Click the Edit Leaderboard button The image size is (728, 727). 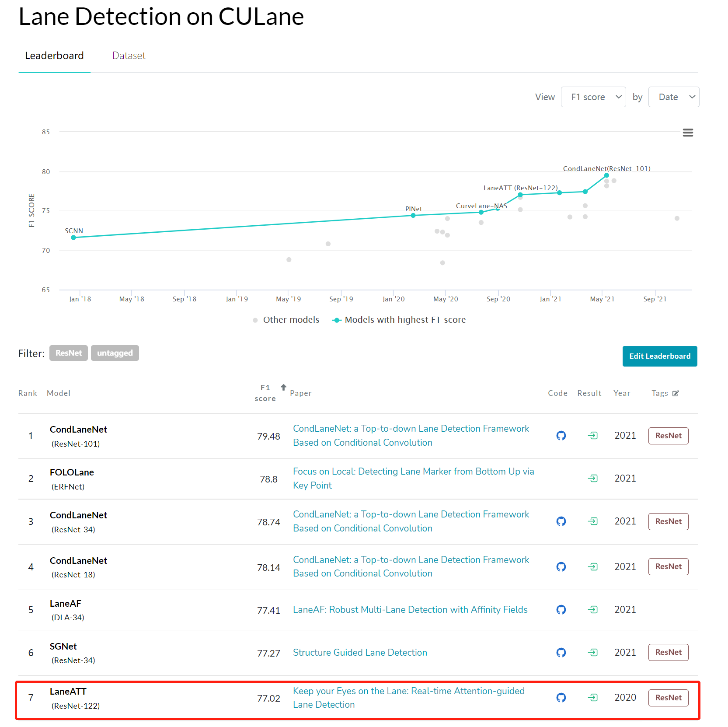(660, 356)
